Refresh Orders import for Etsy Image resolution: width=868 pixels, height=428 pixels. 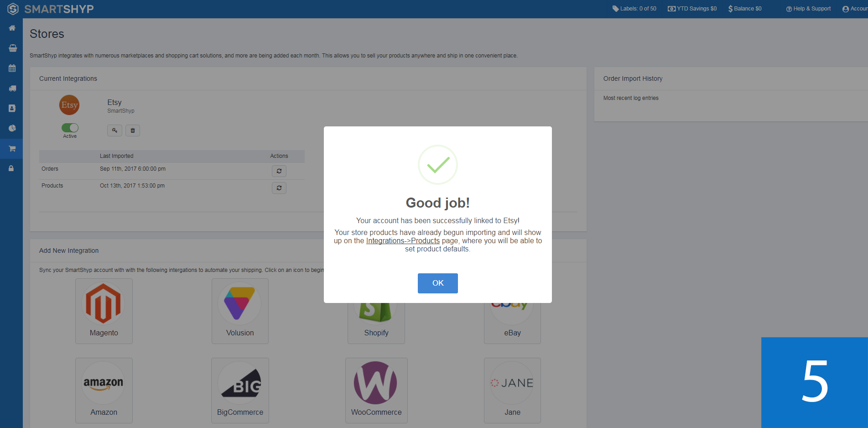(x=279, y=171)
